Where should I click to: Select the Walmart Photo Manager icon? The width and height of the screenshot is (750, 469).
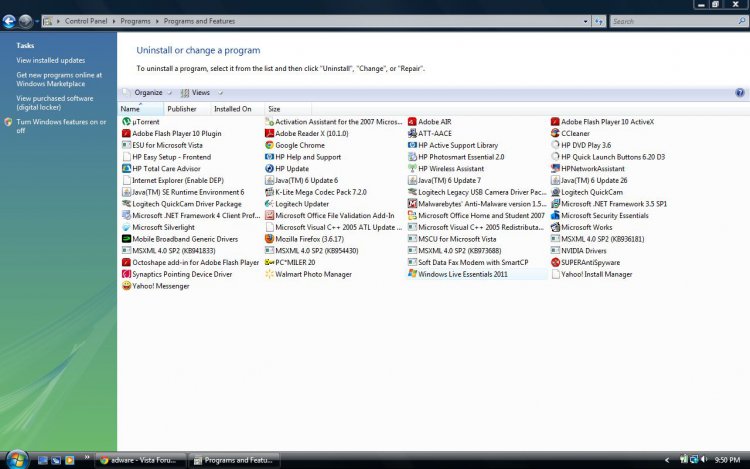269,274
